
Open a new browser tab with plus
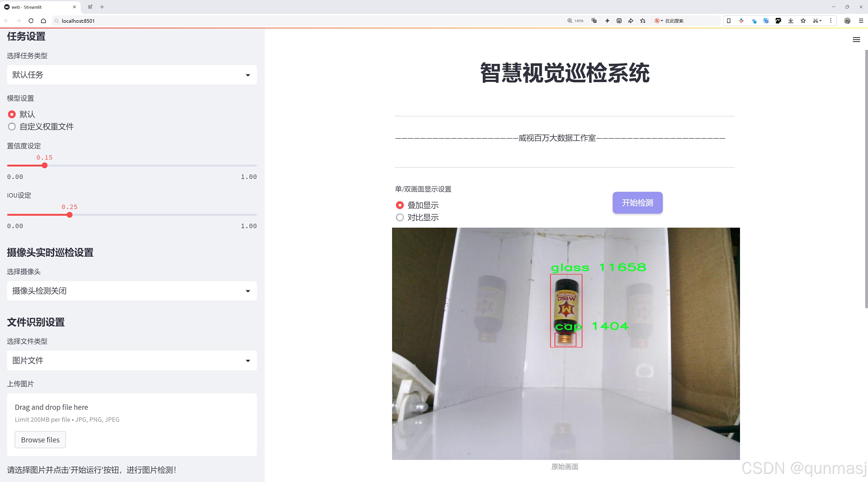tap(102, 7)
